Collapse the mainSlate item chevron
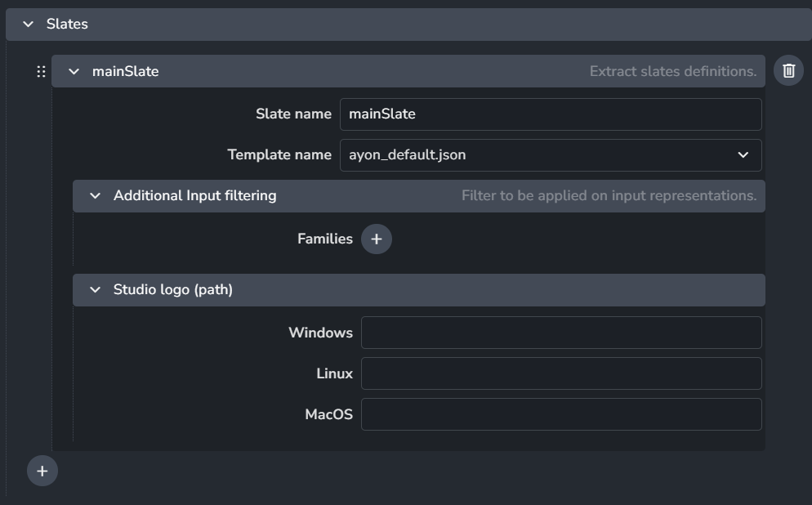 pyautogui.click(x=74, y=72)
